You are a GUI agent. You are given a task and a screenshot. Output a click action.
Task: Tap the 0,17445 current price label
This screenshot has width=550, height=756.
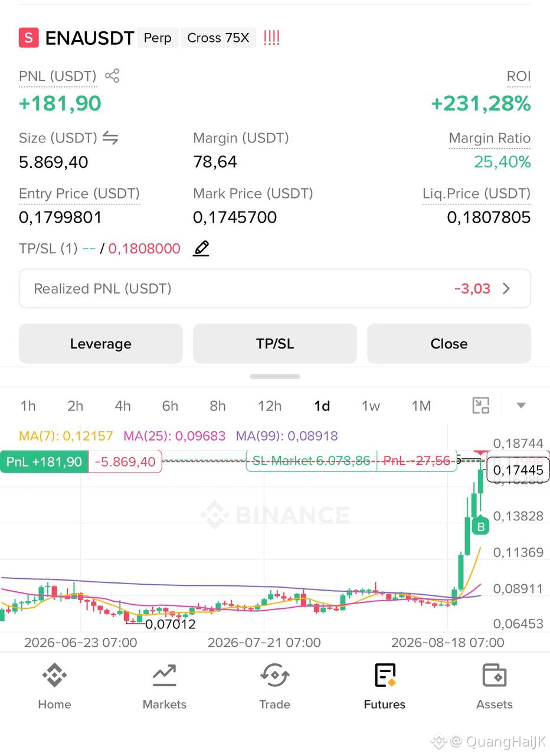[x=518, y=470]
